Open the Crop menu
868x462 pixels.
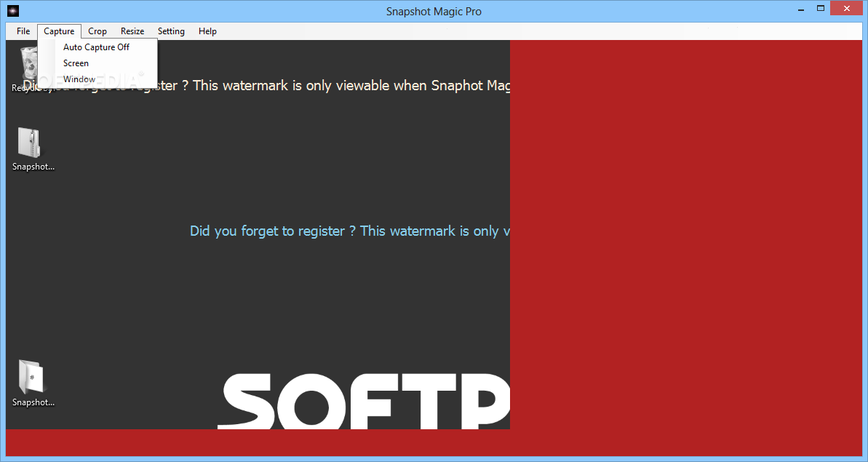[x=97, y=31]
